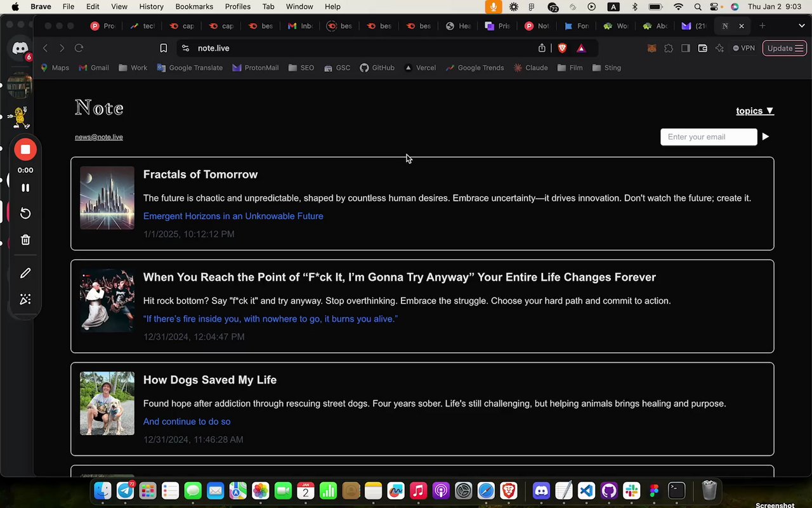The width and height of the screenshot is (812, 508).
Task: Submit email with the arrow button
Action: tap(766, 137)
